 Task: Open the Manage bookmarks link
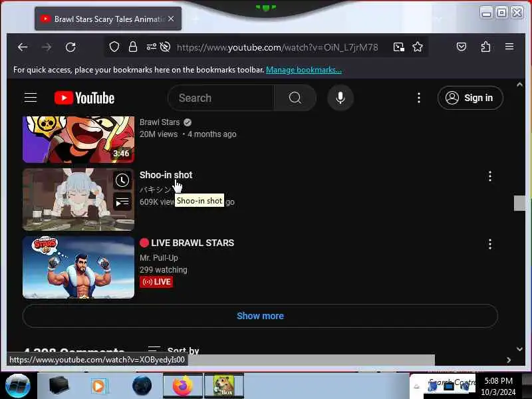coord(304,70)
